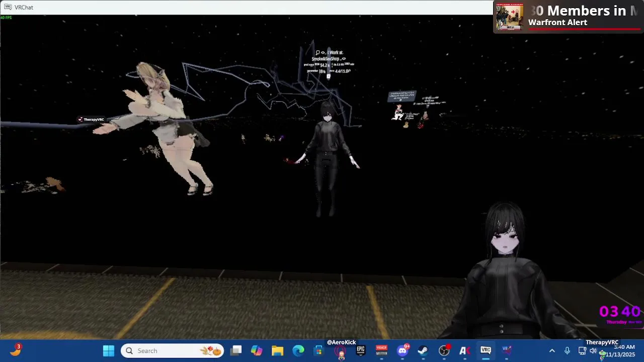Switch to Discord with 9+ badge
Screen dimensions: 644x362
click(403, 350)
